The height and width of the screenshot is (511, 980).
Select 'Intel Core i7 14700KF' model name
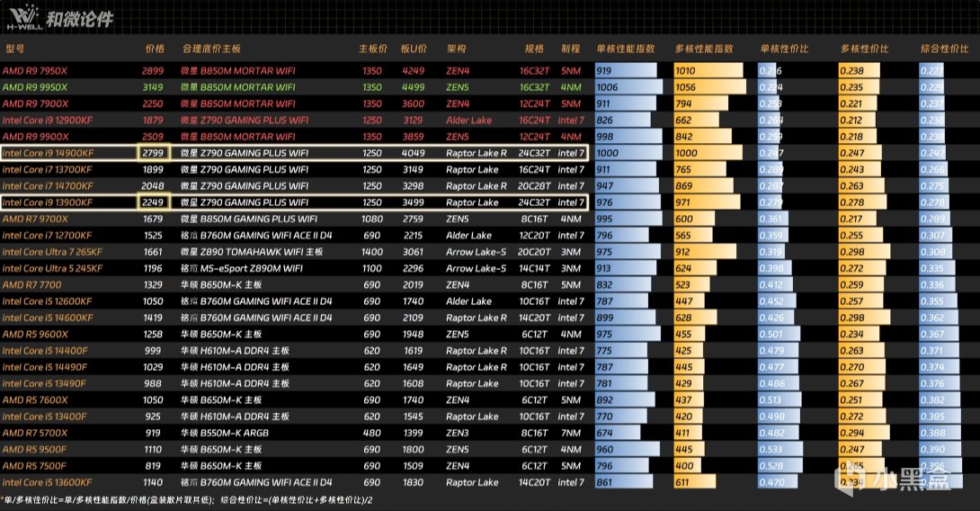pos(48,185)
